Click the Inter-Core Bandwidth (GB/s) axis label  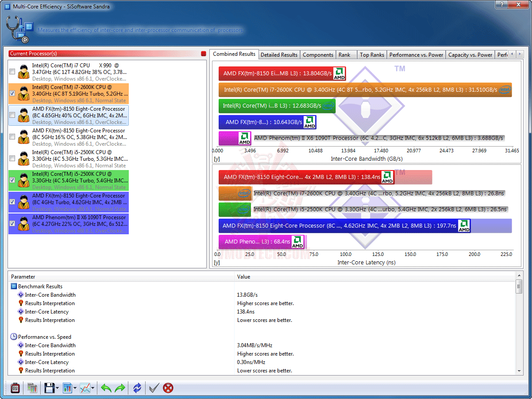click(x=366, y=159)
